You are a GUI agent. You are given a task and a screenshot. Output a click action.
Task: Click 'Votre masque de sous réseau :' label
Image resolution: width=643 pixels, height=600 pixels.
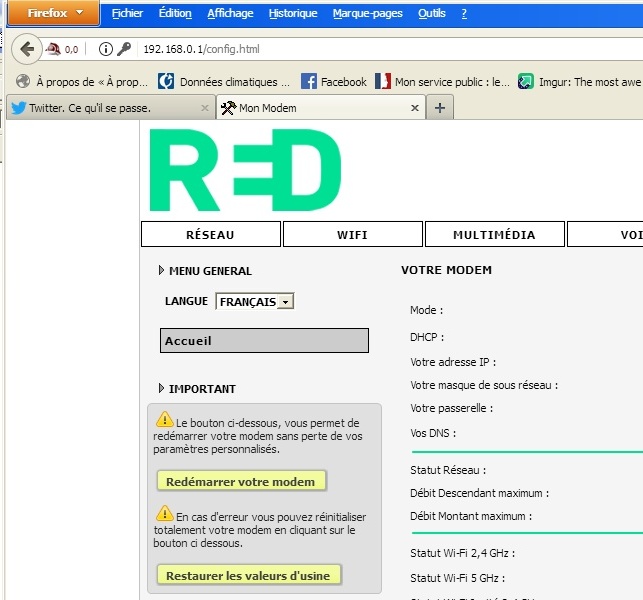484,385
